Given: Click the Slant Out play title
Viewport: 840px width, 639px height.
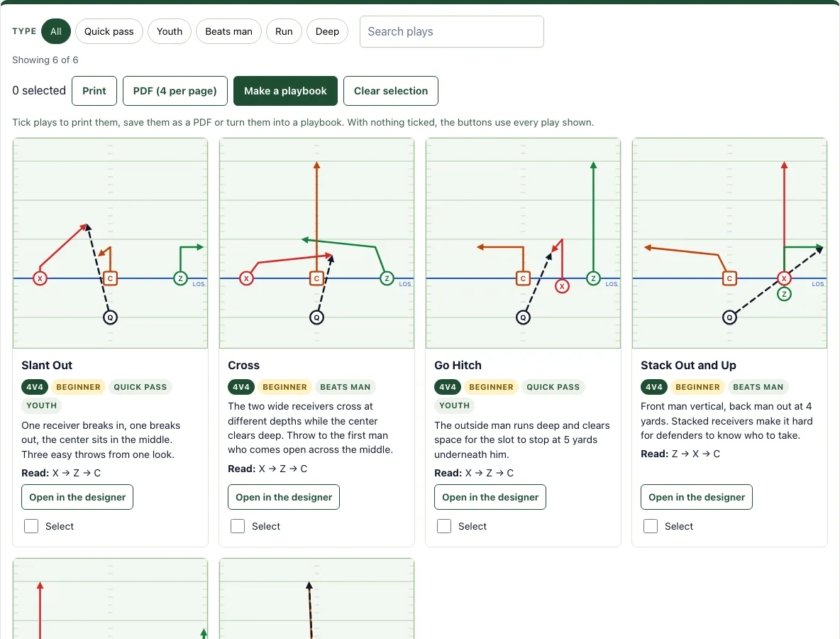Looking at the screenshot, I should (x=47, y=365).
